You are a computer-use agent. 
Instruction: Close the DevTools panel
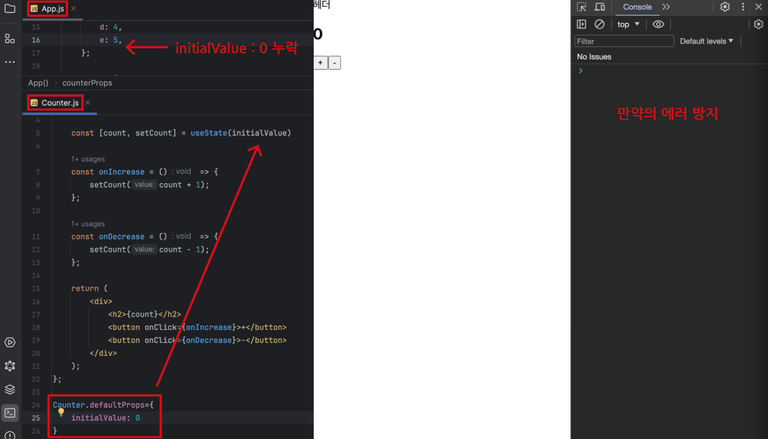pos(759,7)
